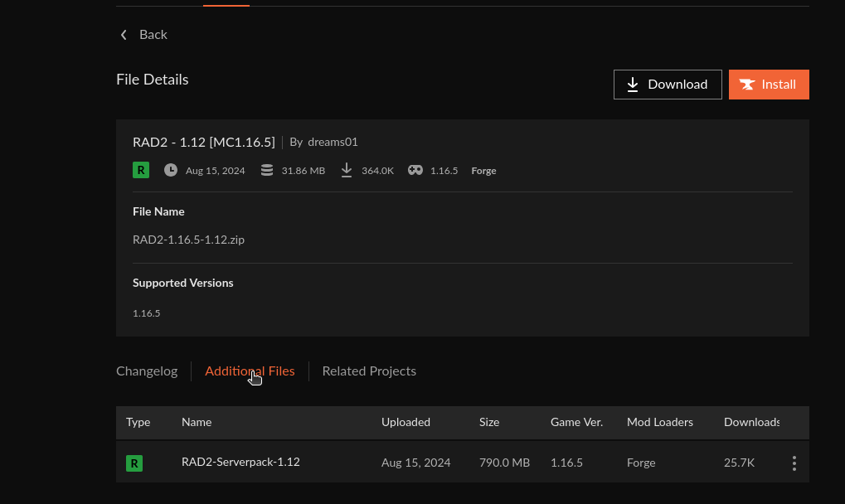
Task: Open the author dreams01 profile link
Action: (333, 142)
